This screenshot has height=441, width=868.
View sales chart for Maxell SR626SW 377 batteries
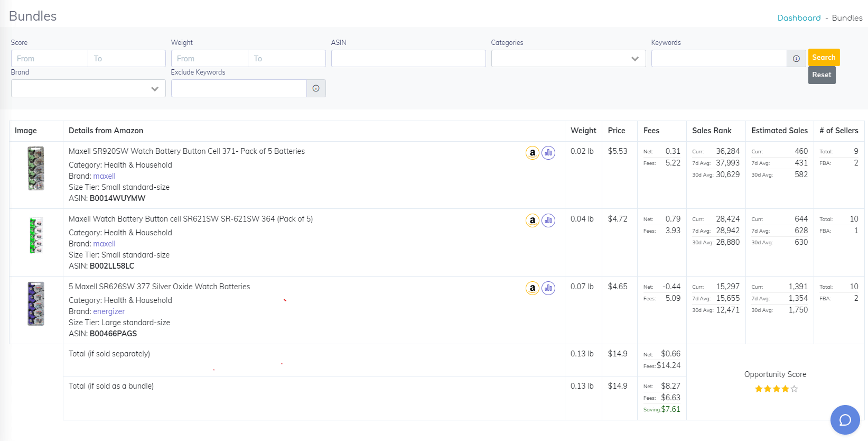[548, 288]
